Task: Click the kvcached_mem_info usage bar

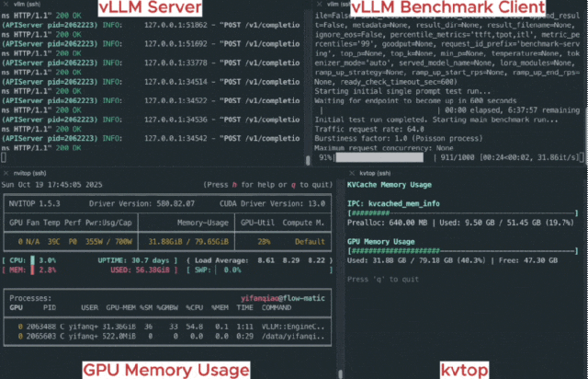Action: tap(462, 213)
